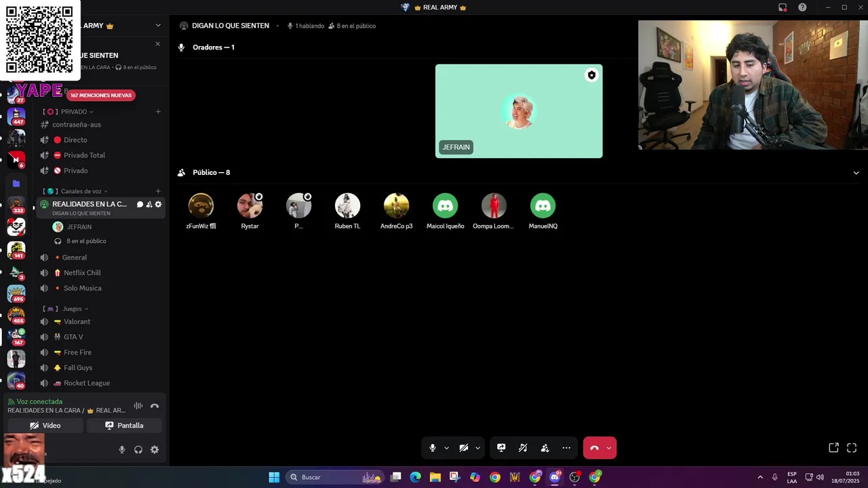Select the JEFRAIN speaker tile
This screenshot has height=488, width=868.
pos(519,111)
